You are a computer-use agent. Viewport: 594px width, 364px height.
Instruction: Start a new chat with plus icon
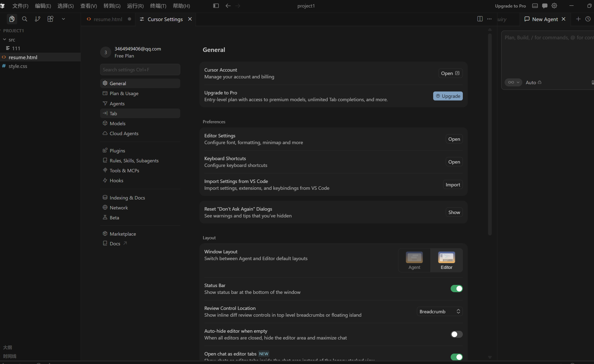(x=578, y=19)
